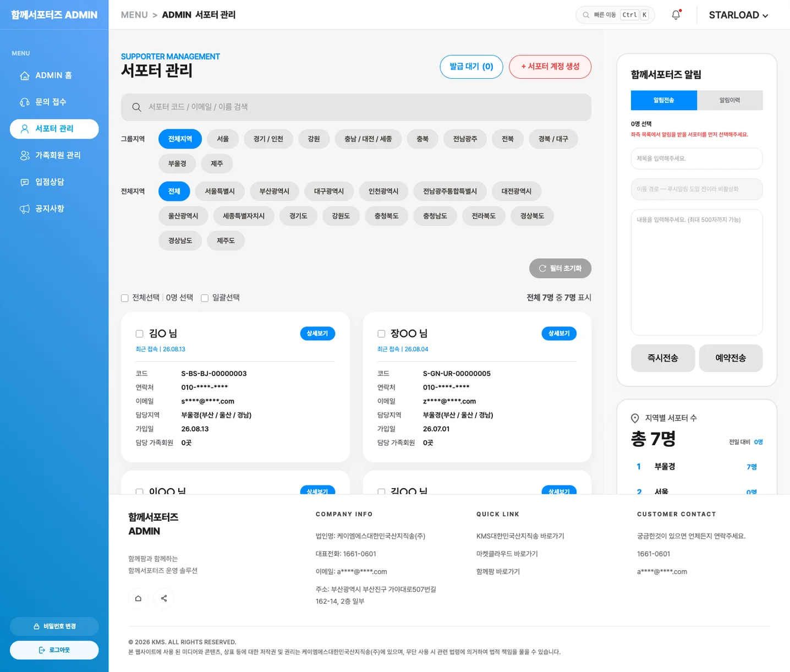
Task: Select the 서울 group region filter
Action: [x=223, y=139]
